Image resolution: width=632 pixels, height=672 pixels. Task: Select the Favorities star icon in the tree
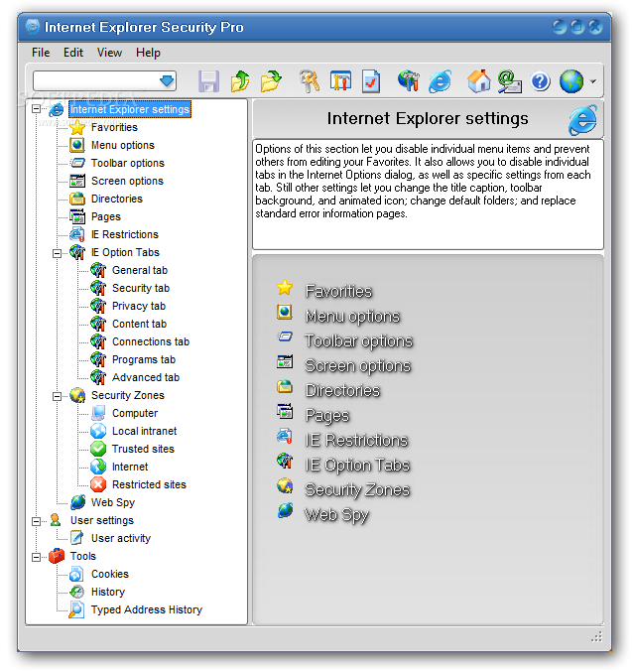coord(77,127)
